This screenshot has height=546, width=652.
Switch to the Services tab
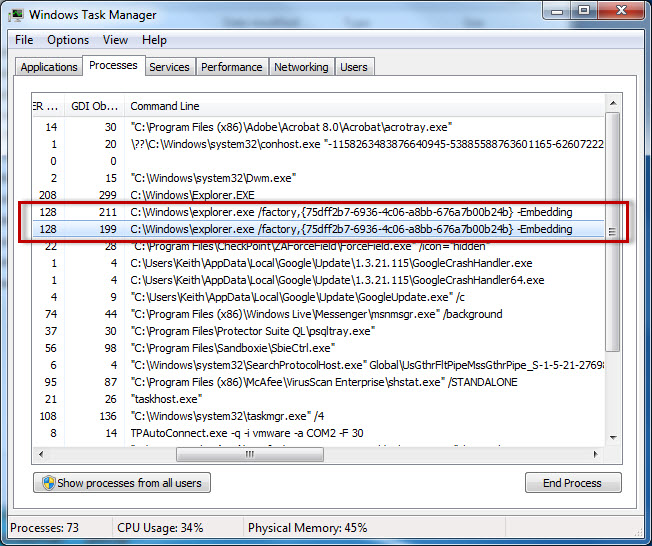tap(169, 67)
